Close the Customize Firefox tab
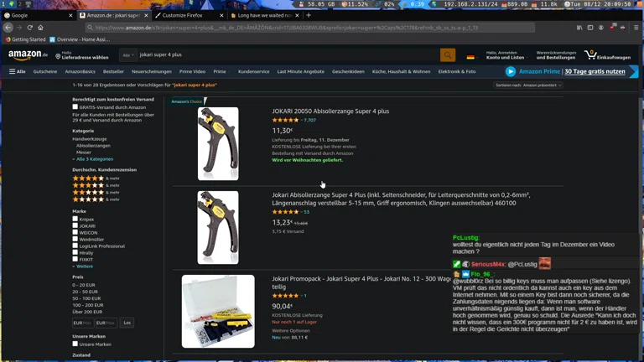The height and width of the screenshot is (362, 644). click(x=221, y=15)
